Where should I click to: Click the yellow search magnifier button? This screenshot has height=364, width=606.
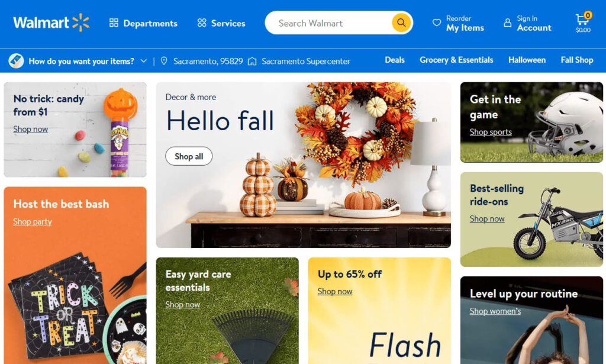(x=401, y=22)
